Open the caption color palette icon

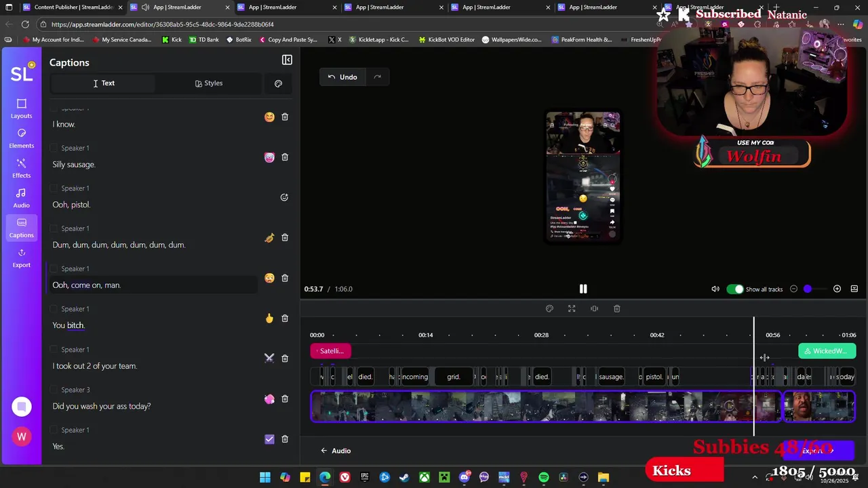pyautogui.click(x=278, y=83)
